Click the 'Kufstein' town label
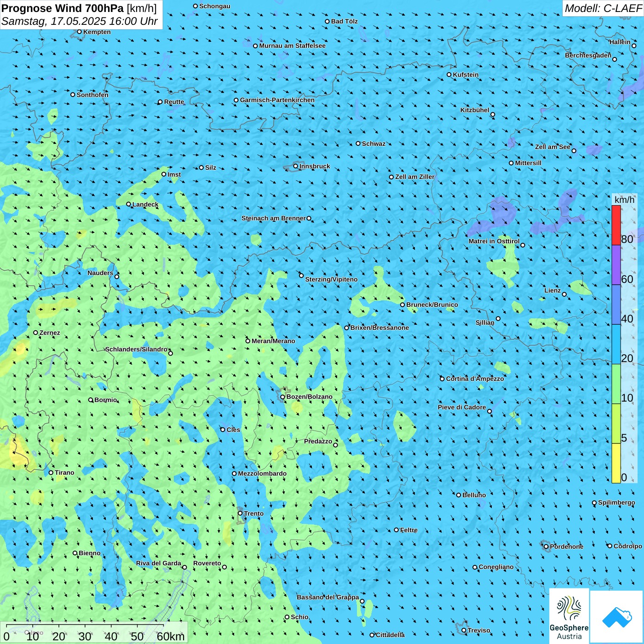This screenshot has width=644, height=644. click(466, 75)
